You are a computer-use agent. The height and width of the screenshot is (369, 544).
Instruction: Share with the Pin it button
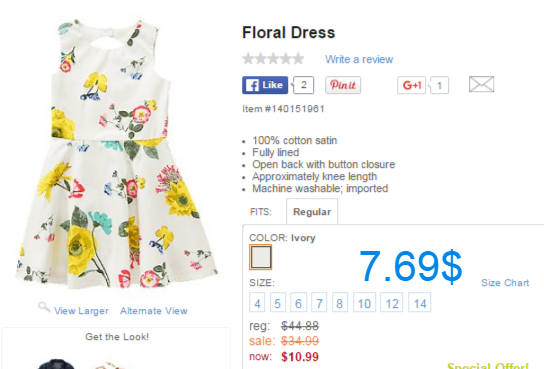343,85
